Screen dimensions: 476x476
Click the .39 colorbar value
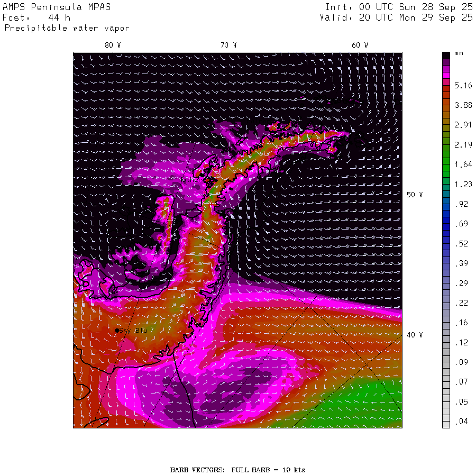462,263
